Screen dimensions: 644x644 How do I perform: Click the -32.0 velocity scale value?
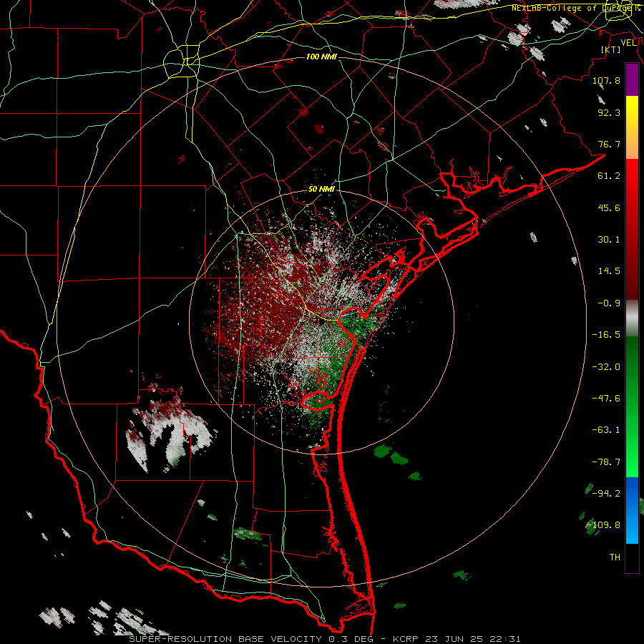click(606, 367)
